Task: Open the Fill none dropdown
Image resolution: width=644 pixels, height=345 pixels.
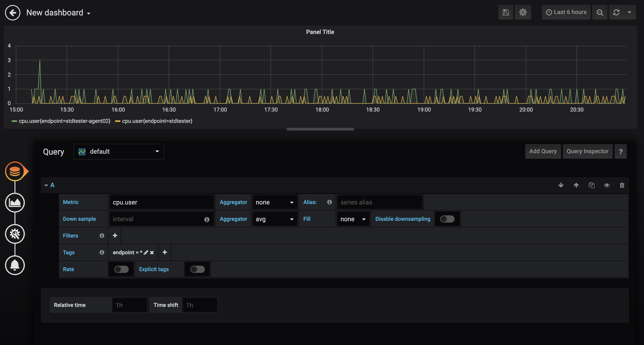Action: point(353,219)
